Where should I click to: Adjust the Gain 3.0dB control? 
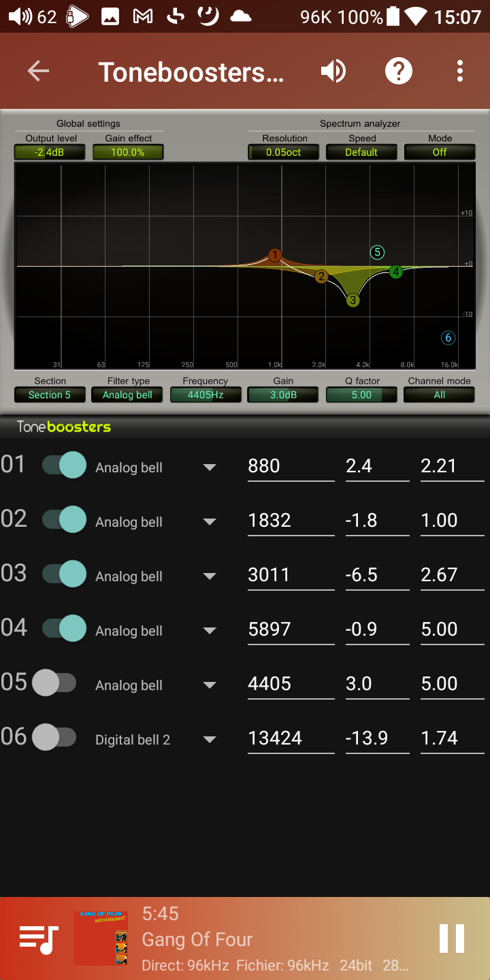(284, 395)
